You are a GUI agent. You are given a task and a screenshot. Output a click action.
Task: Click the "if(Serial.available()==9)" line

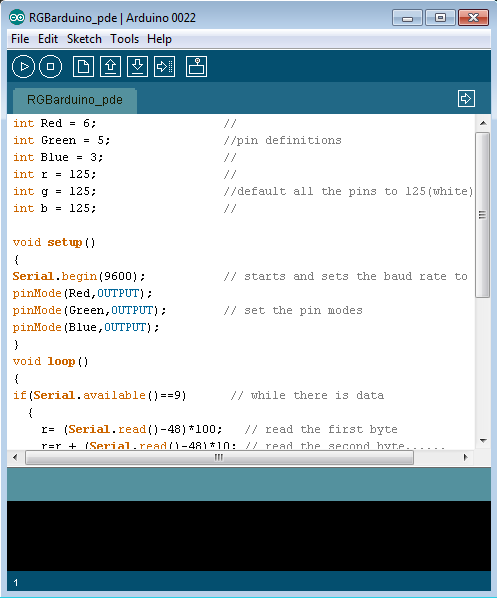pyautogui.click(x=100, y=395)
